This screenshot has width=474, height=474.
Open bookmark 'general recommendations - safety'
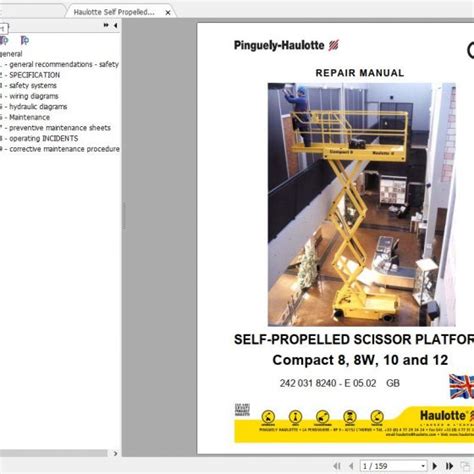(64, 64)
